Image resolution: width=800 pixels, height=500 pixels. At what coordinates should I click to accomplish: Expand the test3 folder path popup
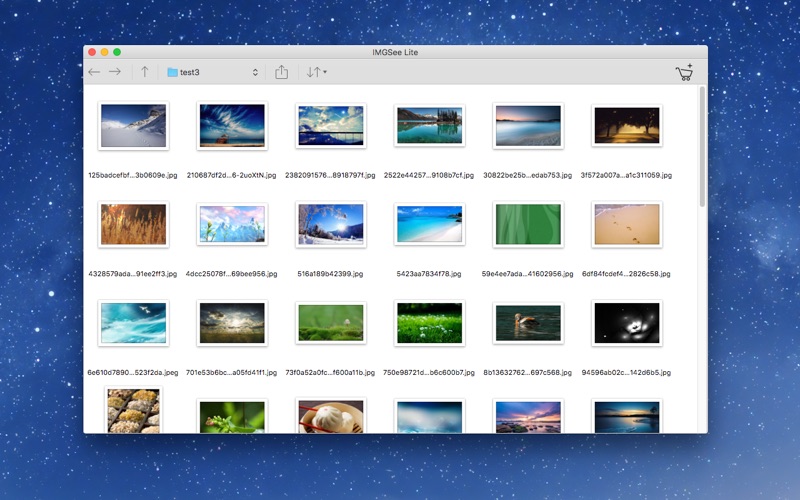212,72
